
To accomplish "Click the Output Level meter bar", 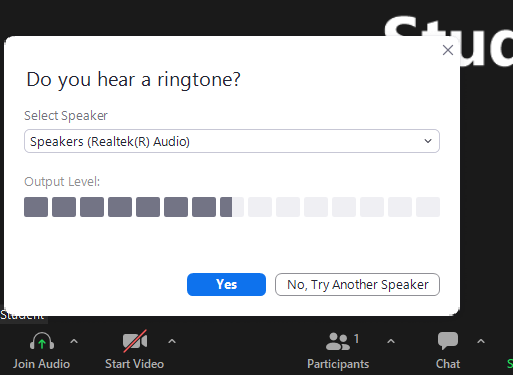I will (x=232, y=207).
